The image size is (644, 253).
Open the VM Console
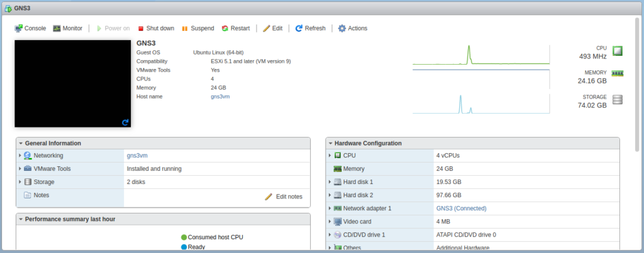pyautogui.click(x=30, y=28)
